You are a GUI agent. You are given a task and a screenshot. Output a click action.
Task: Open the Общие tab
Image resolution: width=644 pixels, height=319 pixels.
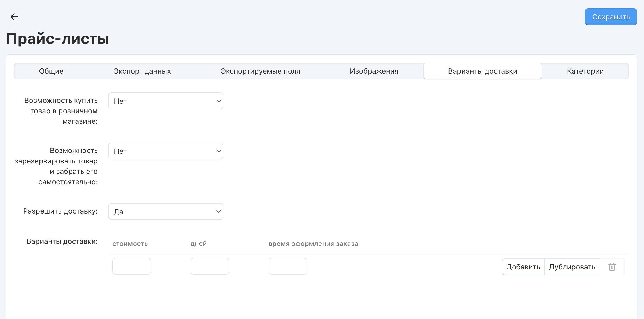pos(51,71)
